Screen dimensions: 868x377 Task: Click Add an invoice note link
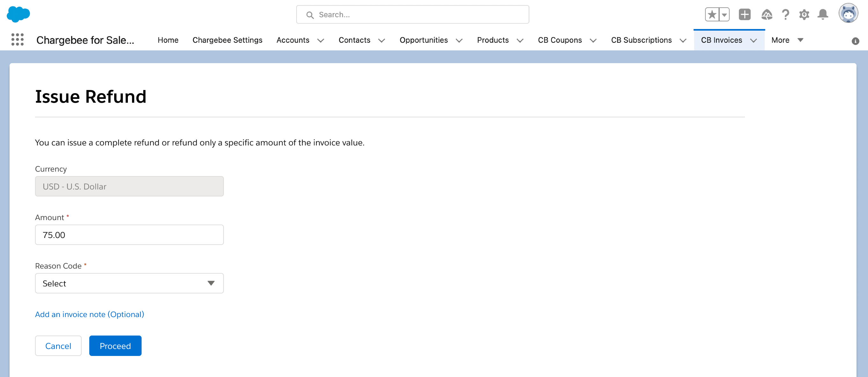89,314
